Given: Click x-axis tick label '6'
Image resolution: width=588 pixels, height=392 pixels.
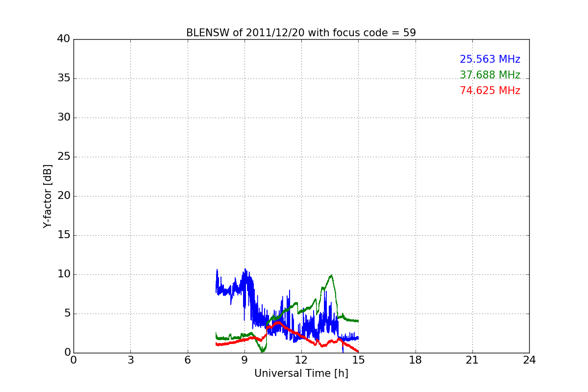Looking at the screenshot, I should [x=188, y=360].
